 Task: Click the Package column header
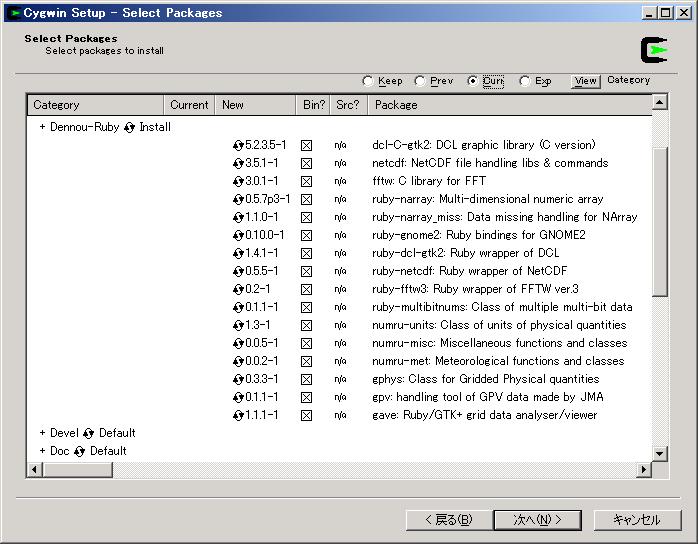(x=510, y=105)
